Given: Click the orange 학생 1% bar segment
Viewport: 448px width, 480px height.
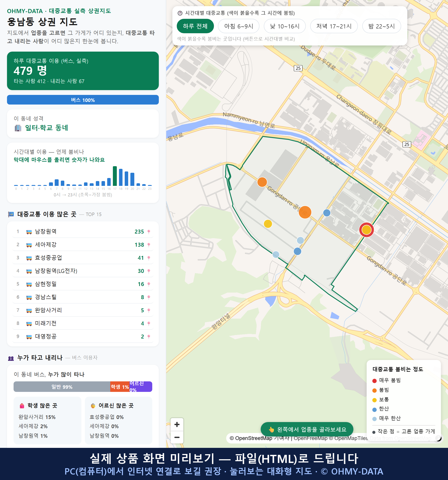Looking at the screenshot, I should tap(120, 387).
